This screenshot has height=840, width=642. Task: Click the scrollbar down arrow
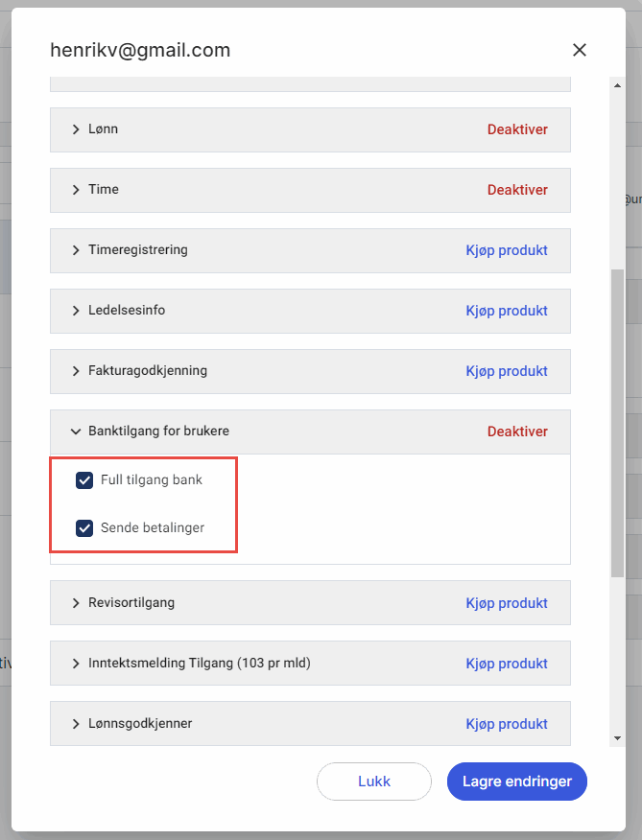[616, 738]
